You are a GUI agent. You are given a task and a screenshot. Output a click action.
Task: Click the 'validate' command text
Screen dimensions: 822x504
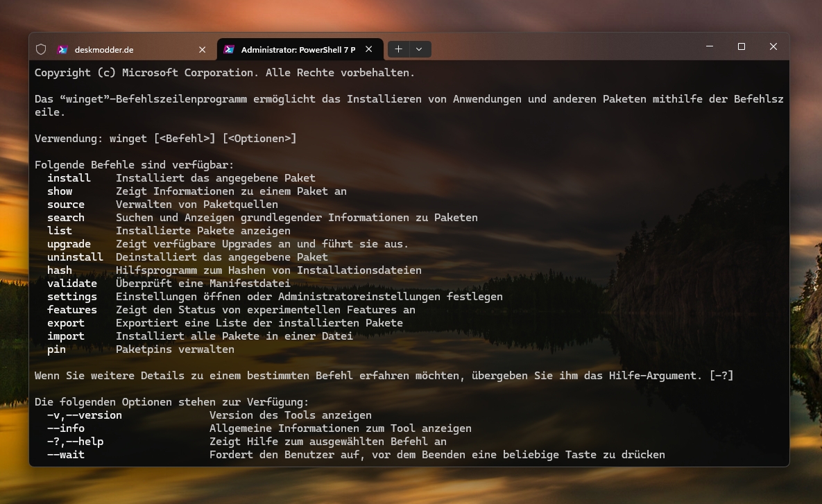72,284
